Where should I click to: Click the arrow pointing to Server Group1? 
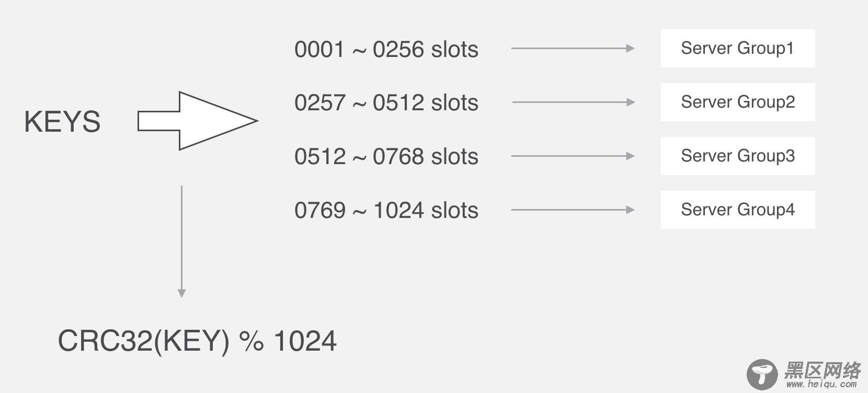pos(573,49)
